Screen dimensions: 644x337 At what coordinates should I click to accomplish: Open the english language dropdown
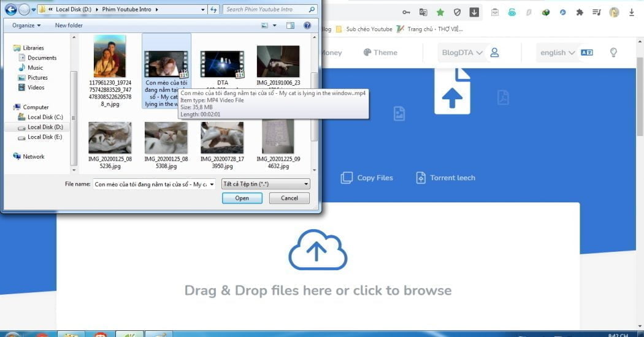558,53
